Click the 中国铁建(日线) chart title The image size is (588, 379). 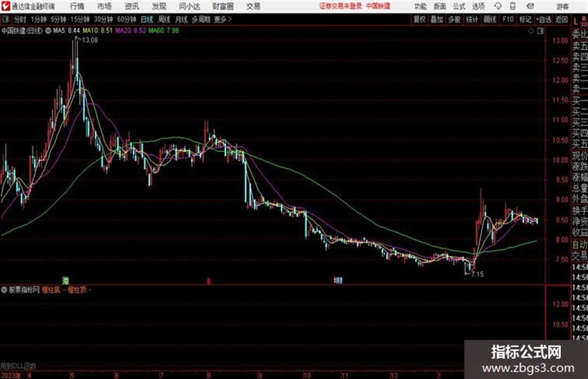click(22, 30)
